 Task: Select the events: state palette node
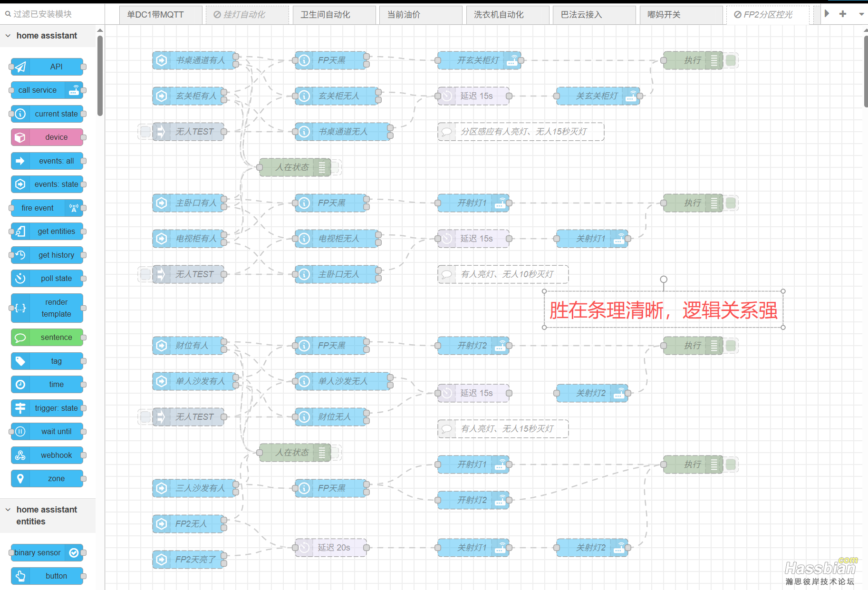click(47, 184)
